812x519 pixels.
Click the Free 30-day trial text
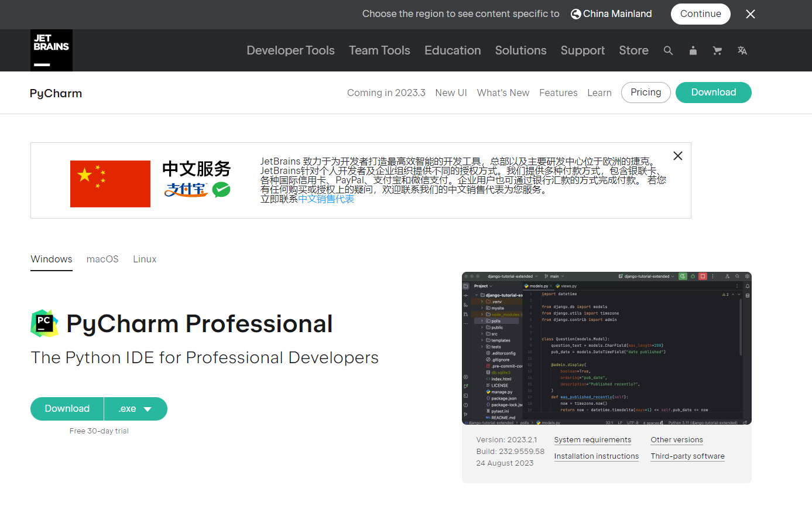(x=99, y=431)
